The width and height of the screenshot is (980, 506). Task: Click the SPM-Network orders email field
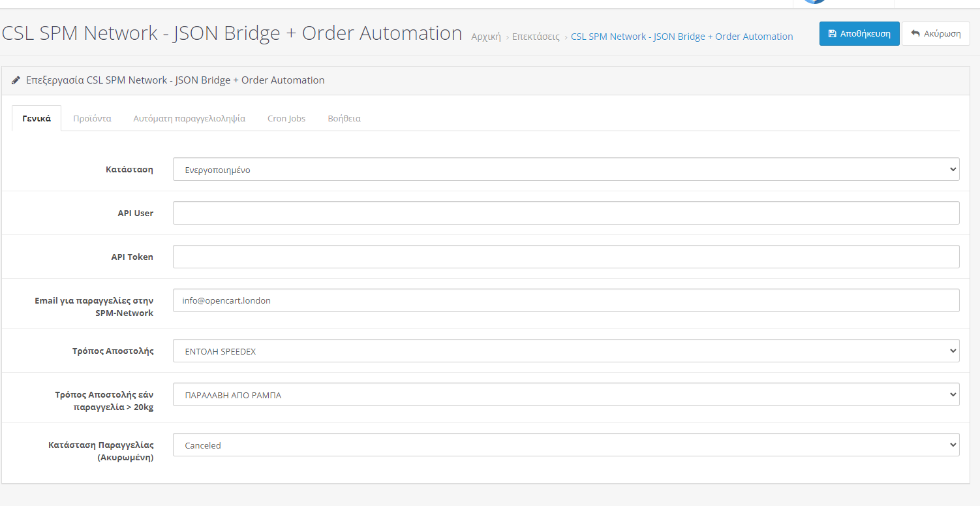pyautogui.click(x=566, y=300)
